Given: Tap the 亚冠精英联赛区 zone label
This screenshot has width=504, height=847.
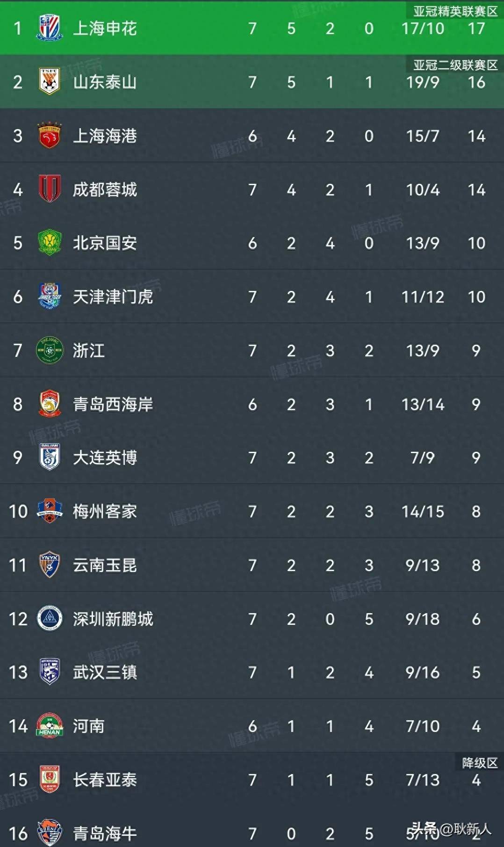Looking at the screenshot, I should pyautogui.click(x=455, y=11).
